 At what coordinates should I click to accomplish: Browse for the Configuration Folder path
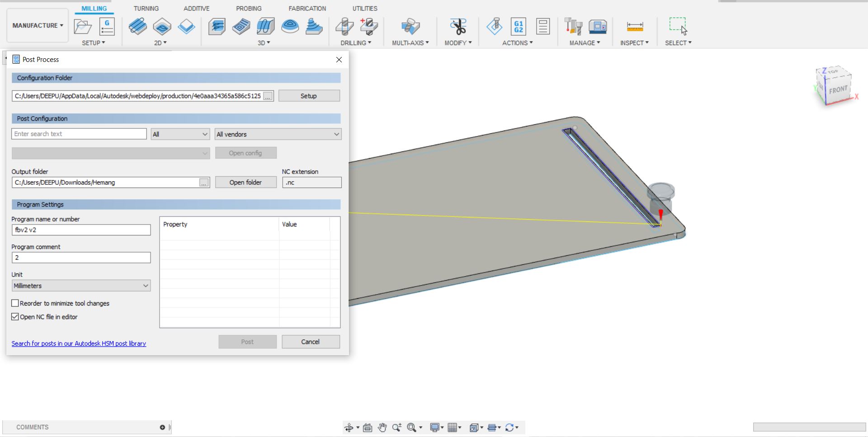(x=268, y=96)
